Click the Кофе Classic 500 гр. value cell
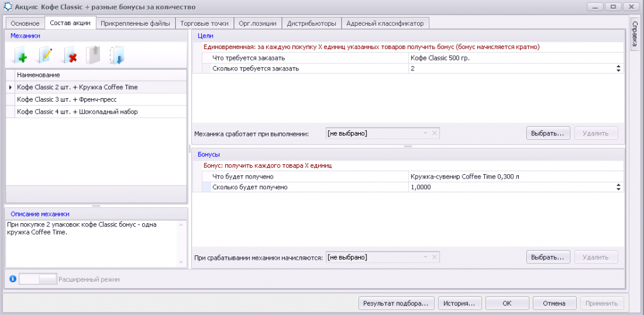The height and width of the screenshot is (315, 644). [x=516, y=58]
